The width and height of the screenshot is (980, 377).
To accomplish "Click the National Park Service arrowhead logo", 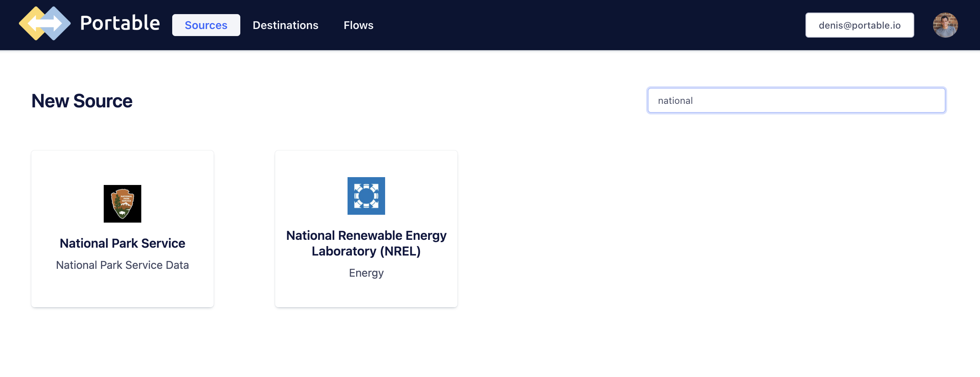I will (x=122, y=204).
